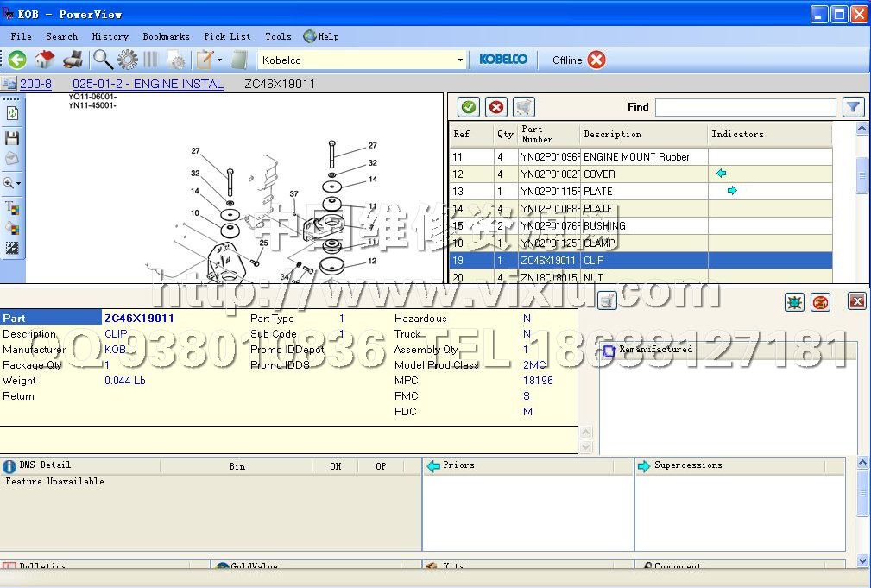Click inside the Find text field
Image resolution: width=871 pixels, height=588 pixels.
745,107
